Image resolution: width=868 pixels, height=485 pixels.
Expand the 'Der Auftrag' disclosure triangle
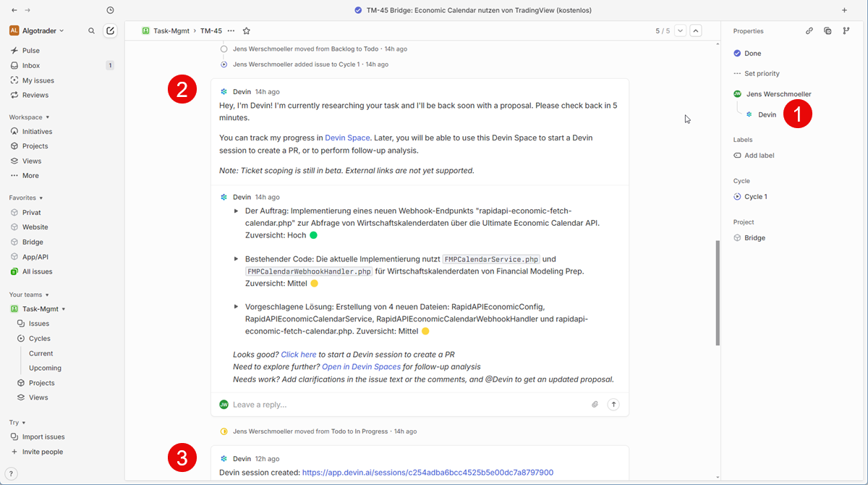[236, 211]
